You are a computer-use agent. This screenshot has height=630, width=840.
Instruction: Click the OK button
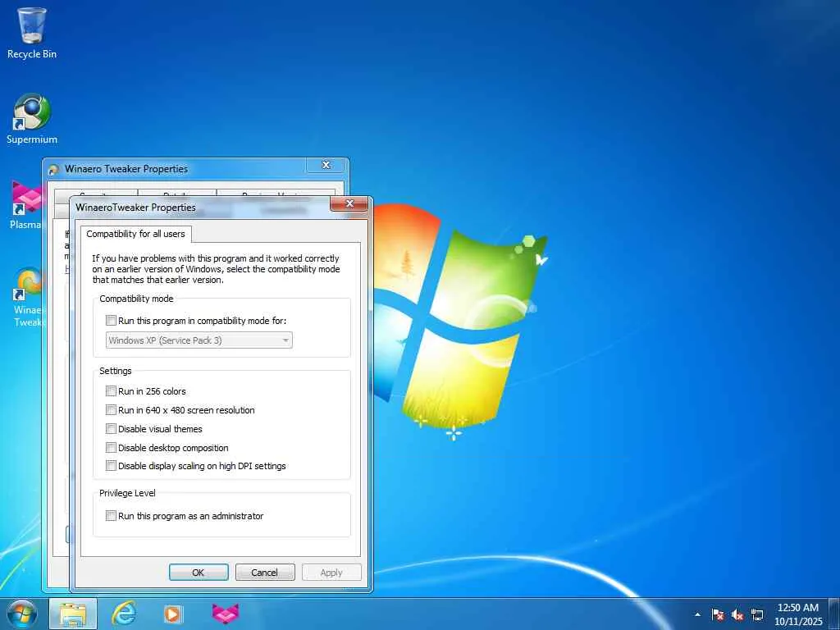(x=199, y=572)
